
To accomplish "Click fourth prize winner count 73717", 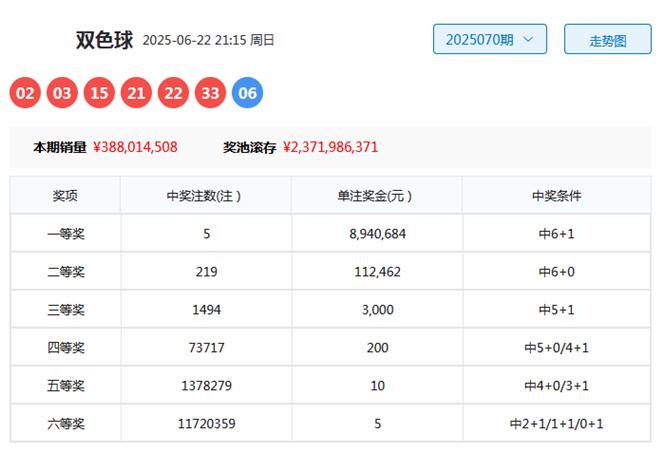I will pos(206,347).
